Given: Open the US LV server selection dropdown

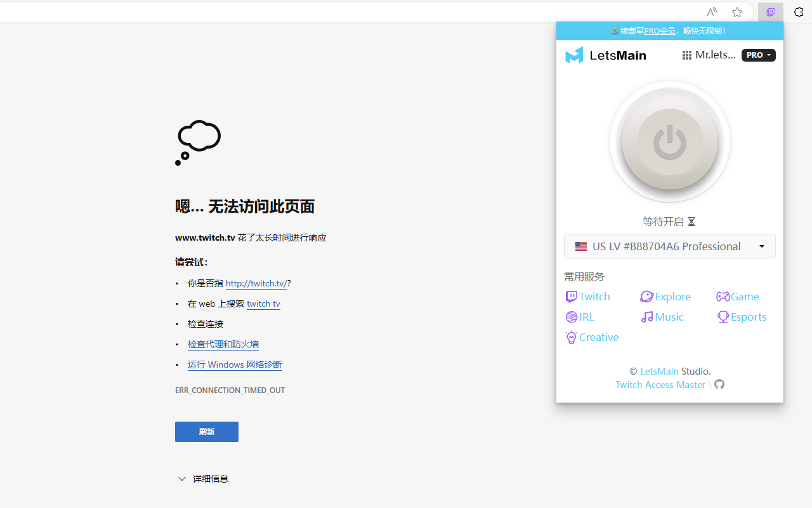Looking at the screenshot, I should [x=670, y=246].
